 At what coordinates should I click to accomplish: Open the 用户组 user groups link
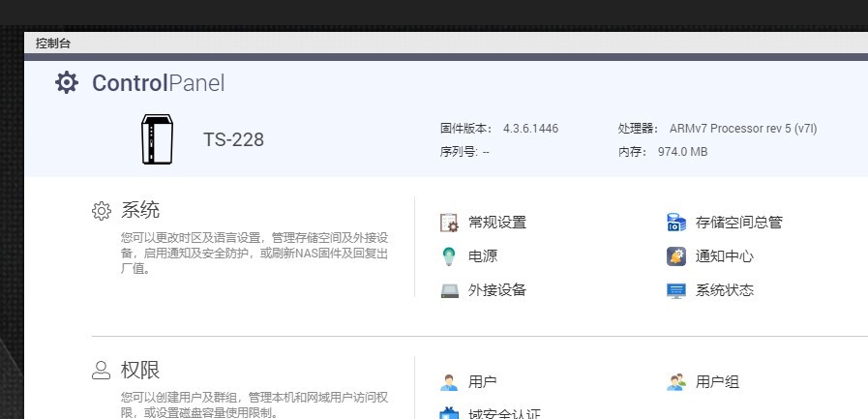717,382
